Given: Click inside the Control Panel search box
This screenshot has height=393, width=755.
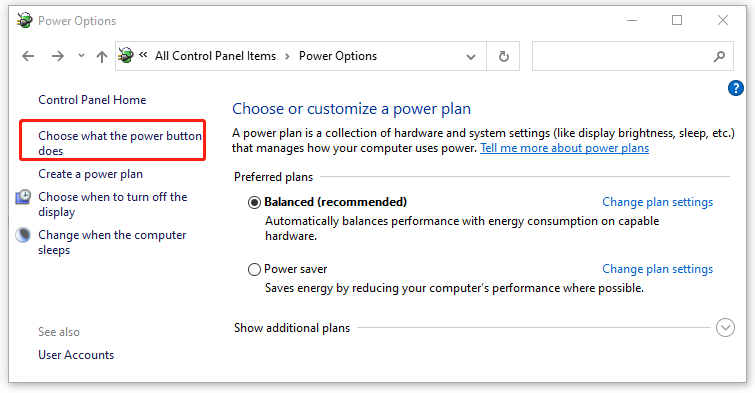Looking at the screenshot, I should coord(621,56).
